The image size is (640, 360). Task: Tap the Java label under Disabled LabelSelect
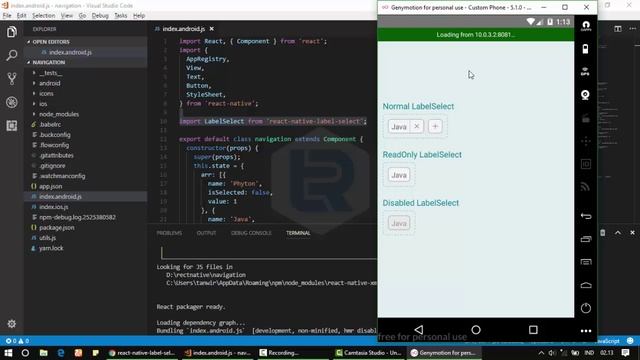point(399,223)
